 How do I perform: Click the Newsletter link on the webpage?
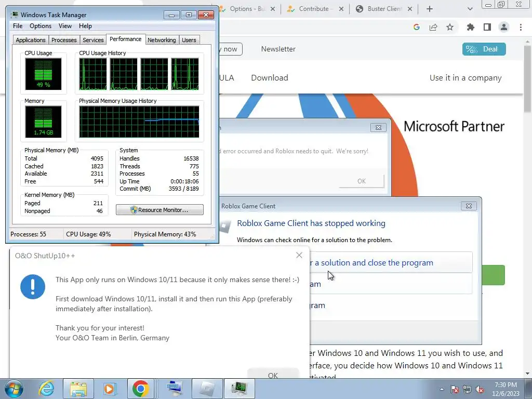(x=278, y=49)
